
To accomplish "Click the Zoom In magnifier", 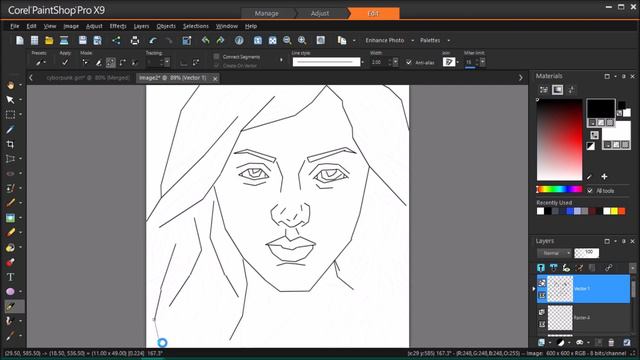I will (x=302, y=40).
